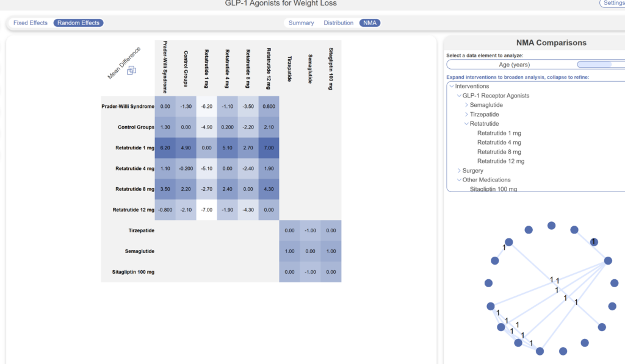
Task: Click the 5.10 cell in Retatrutide 1 mg row
Action: click(227, 148)
